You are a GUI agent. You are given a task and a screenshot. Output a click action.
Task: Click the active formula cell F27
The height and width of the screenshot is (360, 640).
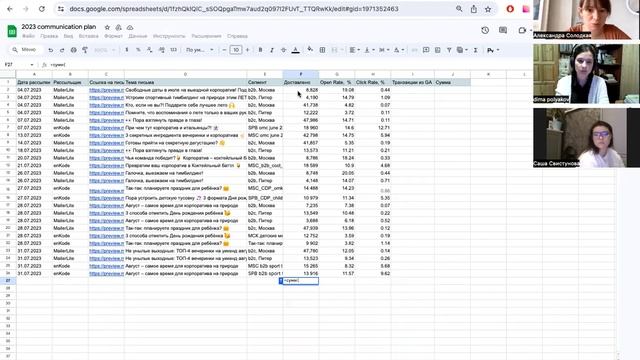[x=301, y=281]
